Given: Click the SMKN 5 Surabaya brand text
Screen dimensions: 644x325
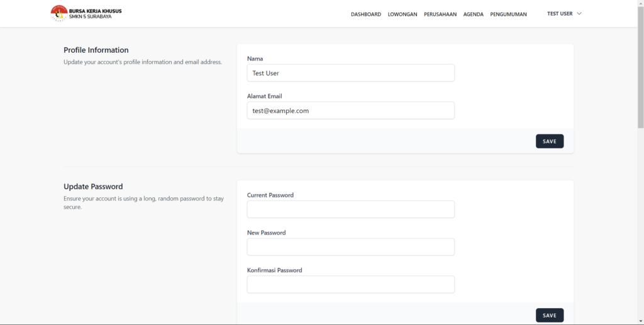Looking at the screenshot, I should click(91, 17).
